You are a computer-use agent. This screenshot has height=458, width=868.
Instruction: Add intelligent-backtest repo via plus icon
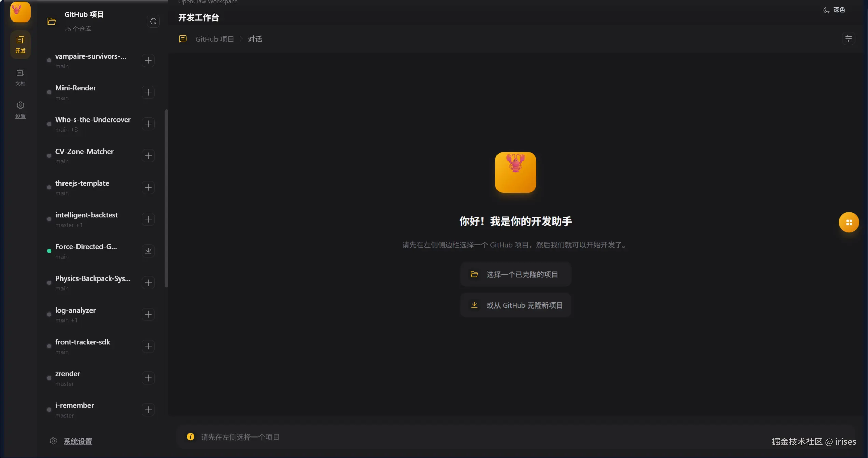point(148,219)
